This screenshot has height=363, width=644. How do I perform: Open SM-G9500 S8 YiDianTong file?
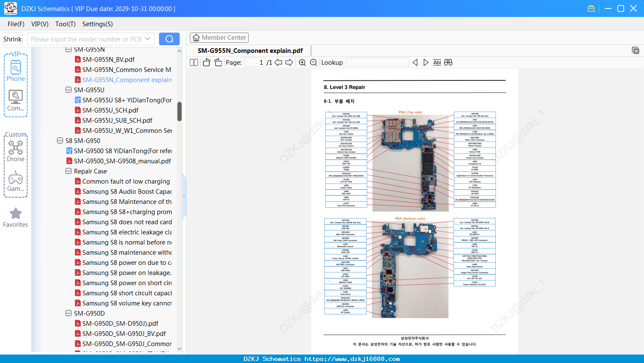point(119,151)
